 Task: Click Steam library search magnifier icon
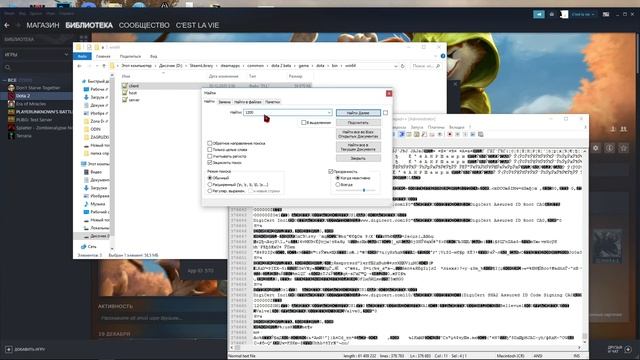(8, 67)
